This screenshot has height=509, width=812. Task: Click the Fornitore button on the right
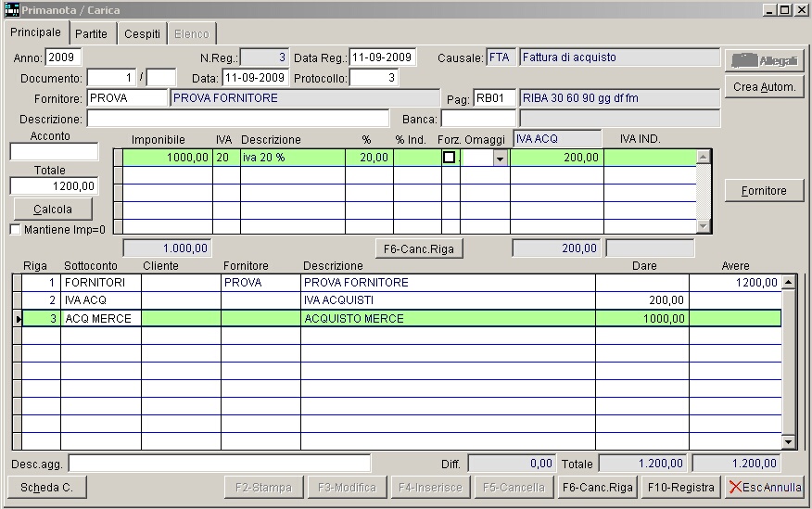click(764, 191)
